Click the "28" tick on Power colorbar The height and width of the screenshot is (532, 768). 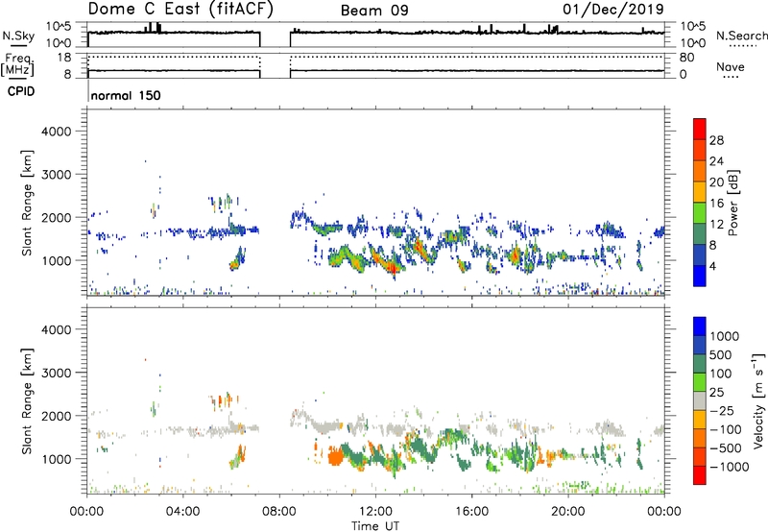tap(716, 140)
